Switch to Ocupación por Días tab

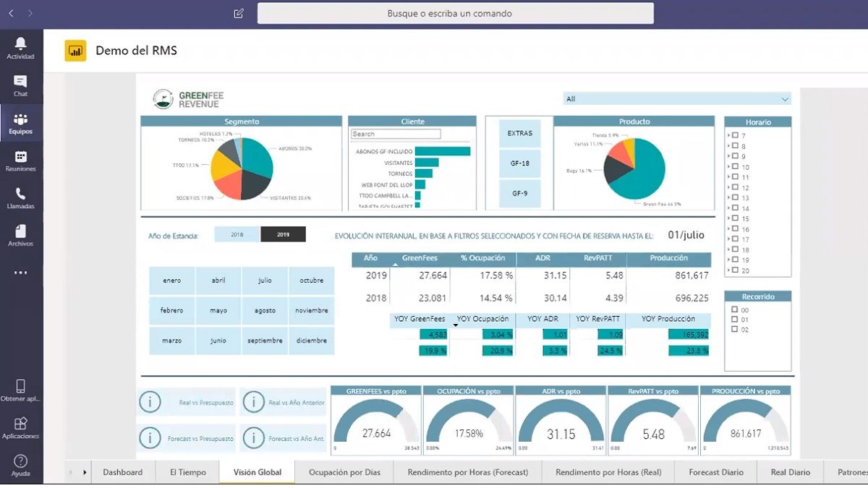click(344, 472)
